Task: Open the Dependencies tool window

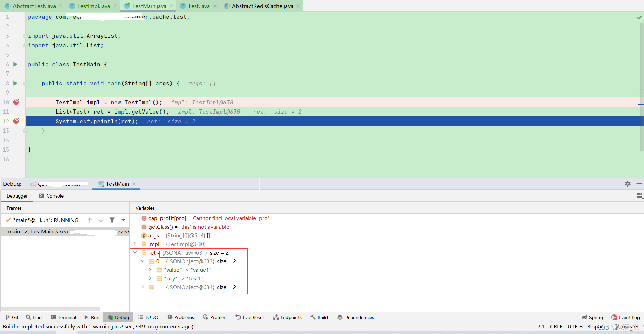Action: [x=355, y=317]
